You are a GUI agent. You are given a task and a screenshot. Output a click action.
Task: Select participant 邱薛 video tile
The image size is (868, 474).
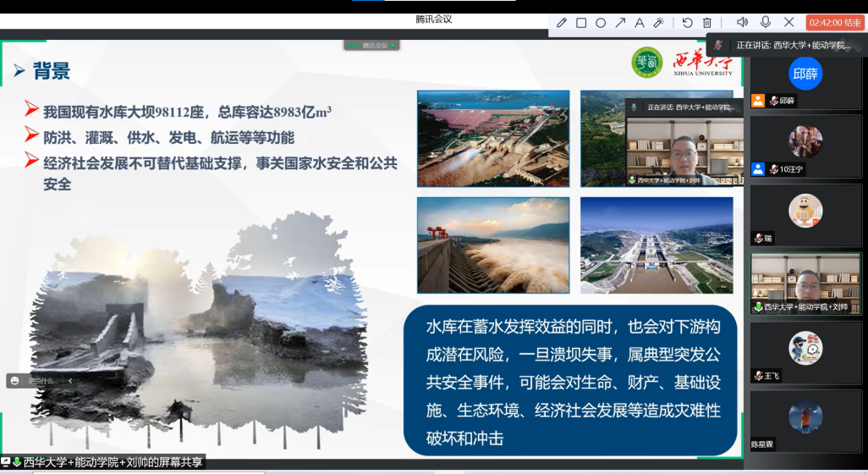pos(805,82)
